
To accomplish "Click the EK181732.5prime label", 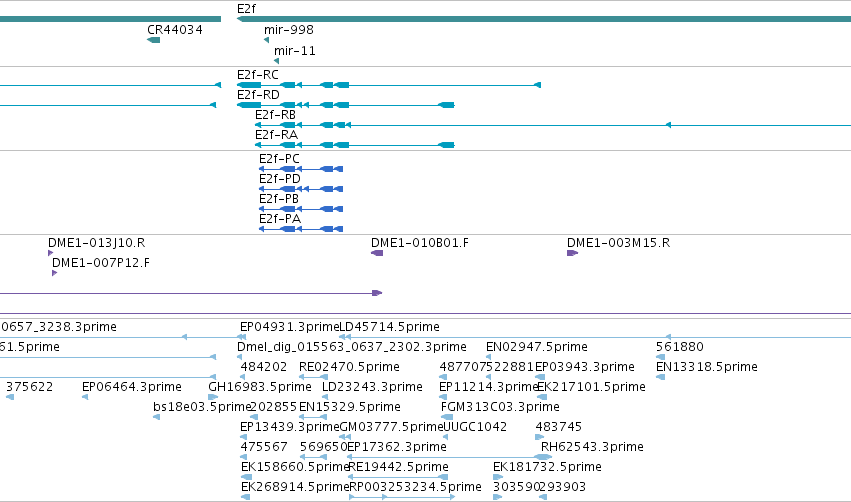I will [x=547, y=468].
